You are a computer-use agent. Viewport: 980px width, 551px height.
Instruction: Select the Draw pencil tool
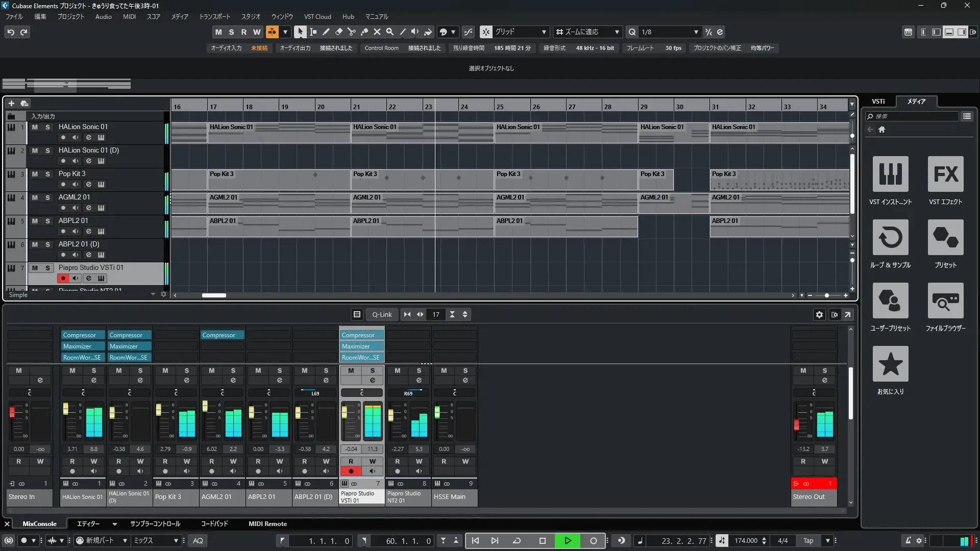point(326,32)
